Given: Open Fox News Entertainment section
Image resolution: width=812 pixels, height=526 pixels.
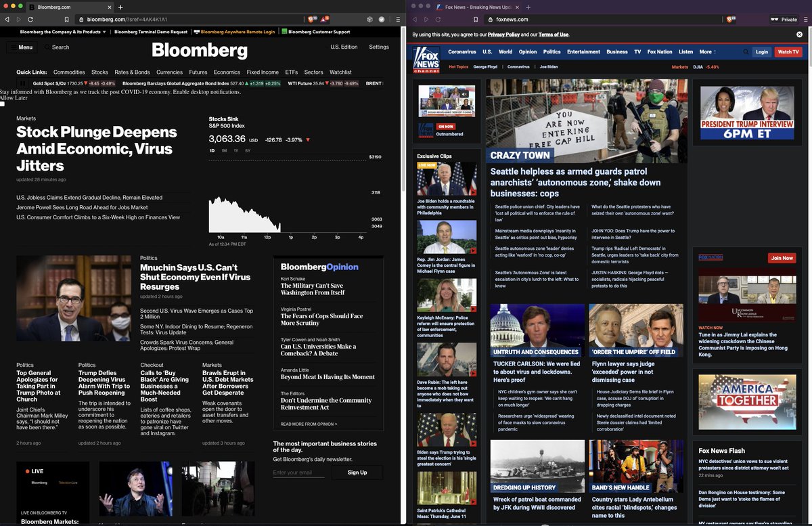Looking at the screenshot, I should pos(583,51).
